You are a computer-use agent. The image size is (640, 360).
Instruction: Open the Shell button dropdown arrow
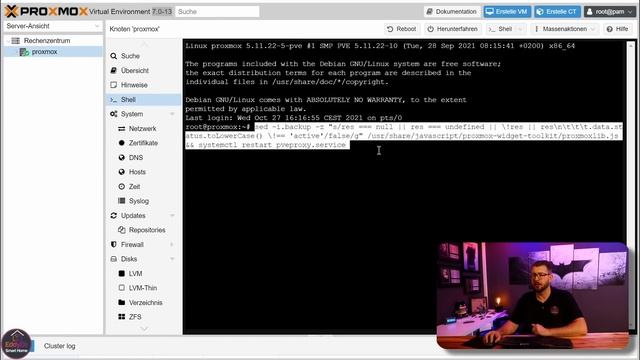pos(520,29)
